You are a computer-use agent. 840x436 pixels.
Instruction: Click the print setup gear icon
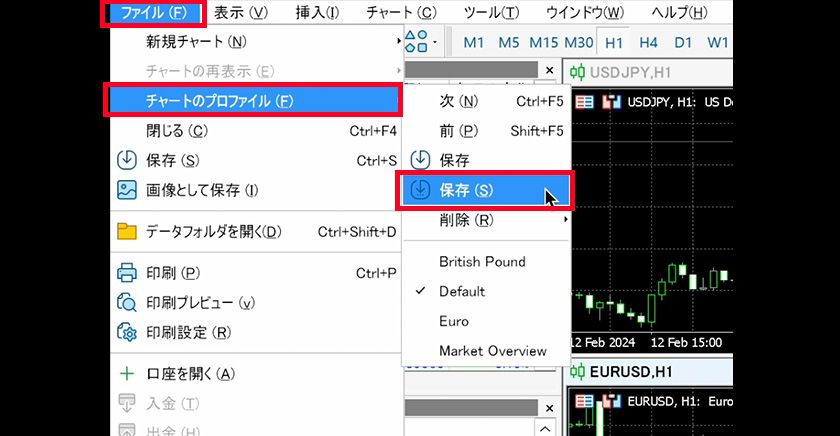[x=127, y=333]
